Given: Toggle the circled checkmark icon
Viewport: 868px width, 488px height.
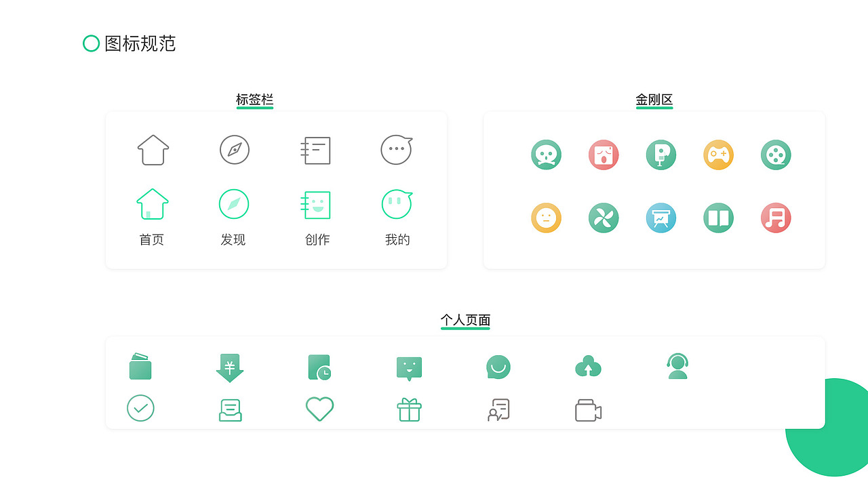Looking at the screenshot, I should (140, 408).
